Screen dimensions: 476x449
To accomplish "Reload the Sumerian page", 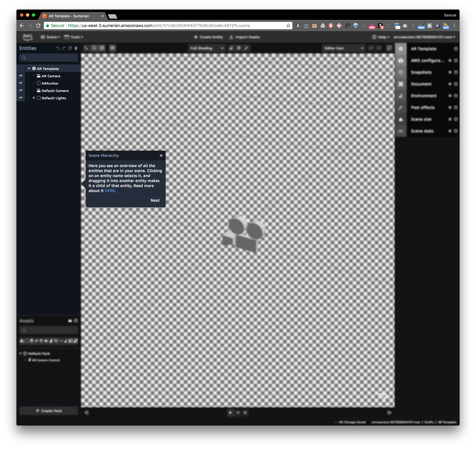I will [38, 26].
